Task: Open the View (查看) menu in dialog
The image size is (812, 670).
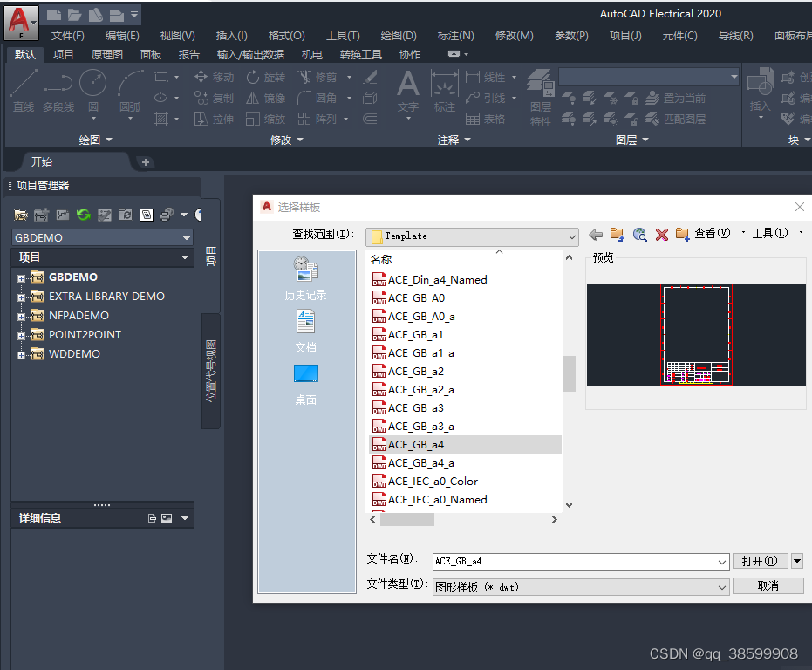Action: [713, 234]
